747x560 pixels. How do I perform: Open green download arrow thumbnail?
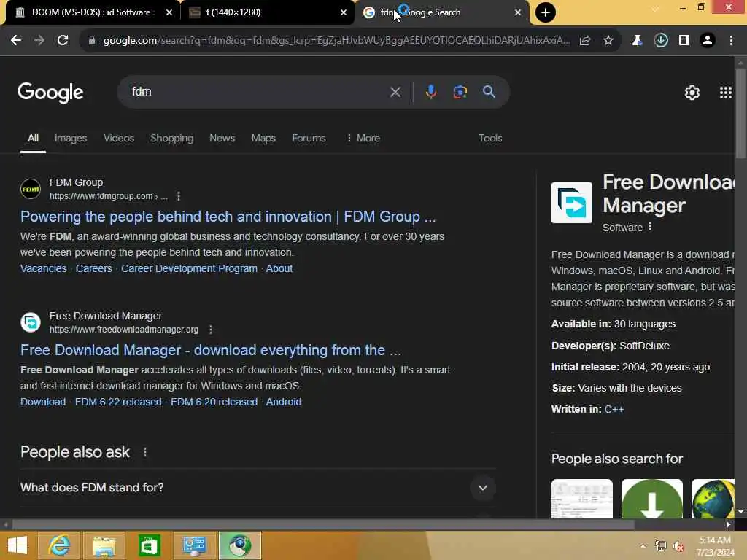pos(651,499)
